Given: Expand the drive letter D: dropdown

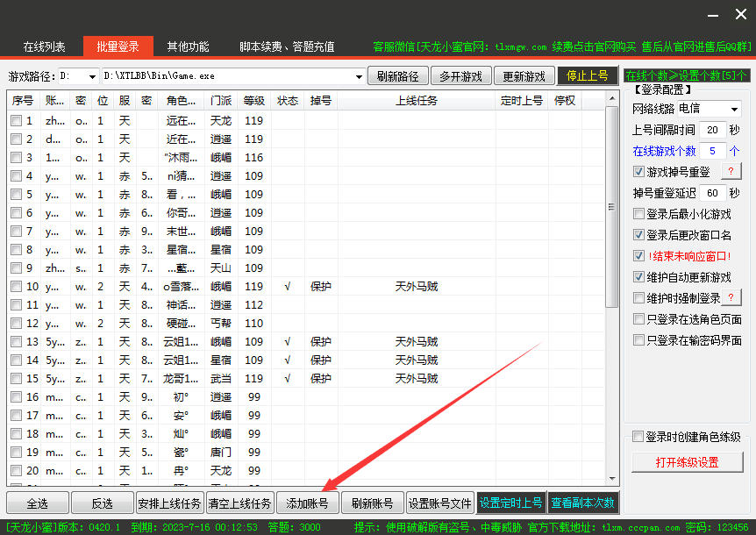Looking at the screenshot, I should [x=91, y=76].
